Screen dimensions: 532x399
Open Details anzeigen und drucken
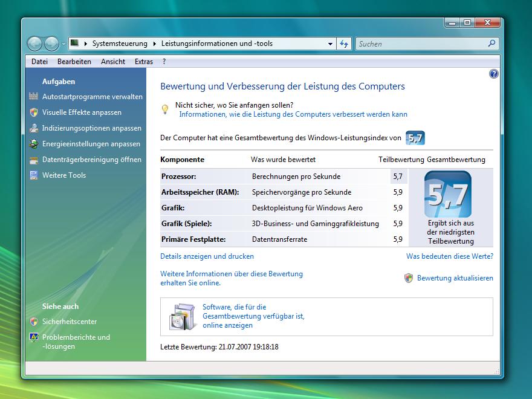pos(207,256)
